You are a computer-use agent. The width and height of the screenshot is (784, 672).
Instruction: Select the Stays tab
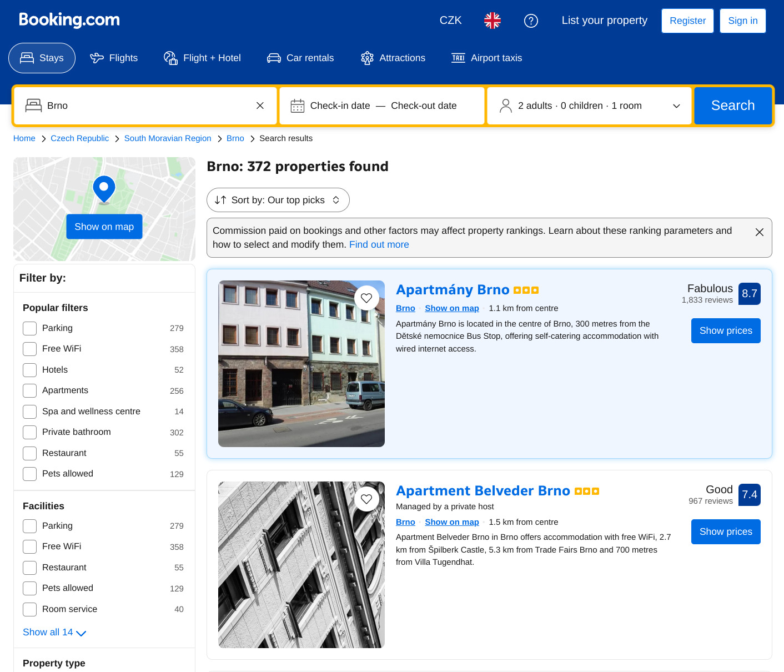pos(42,58)
